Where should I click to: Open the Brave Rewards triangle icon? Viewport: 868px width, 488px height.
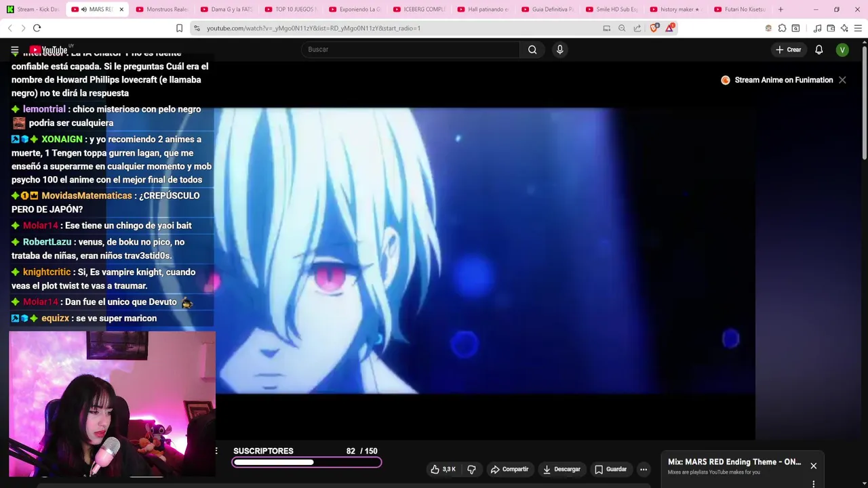pyautogui.click(x=670, y=28)
